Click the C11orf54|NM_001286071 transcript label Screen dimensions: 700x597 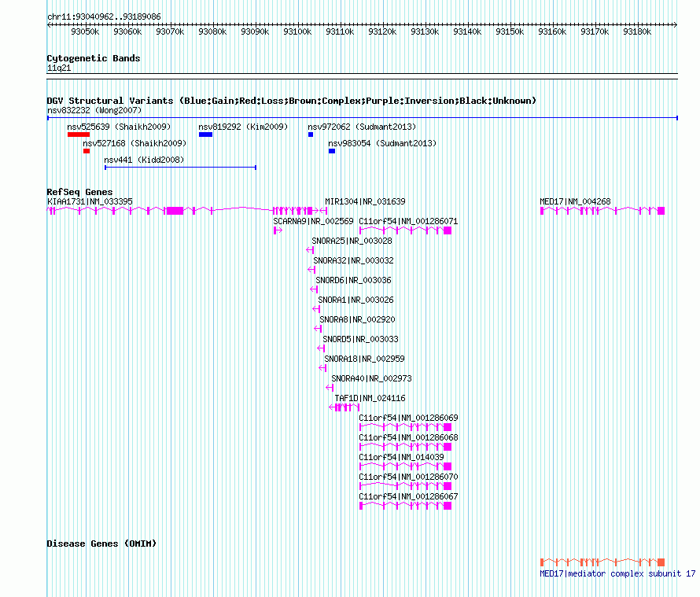(408, 222)
